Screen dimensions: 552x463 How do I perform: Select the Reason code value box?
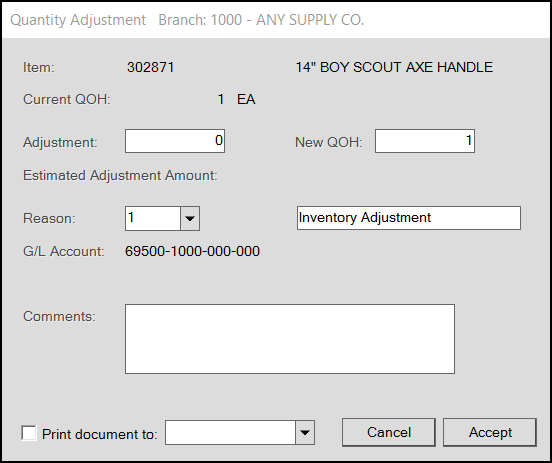tap(153, 219)
